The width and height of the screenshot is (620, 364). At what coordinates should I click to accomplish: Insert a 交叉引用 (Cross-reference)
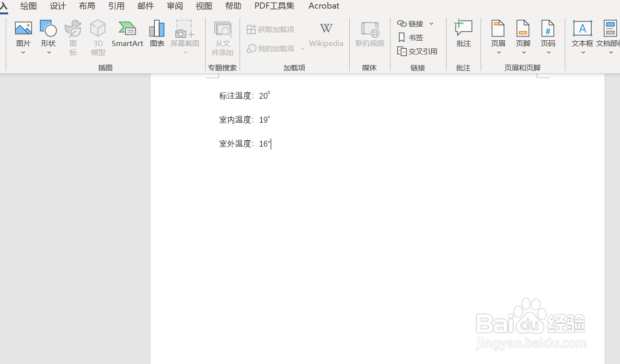[x=417, y=51]
